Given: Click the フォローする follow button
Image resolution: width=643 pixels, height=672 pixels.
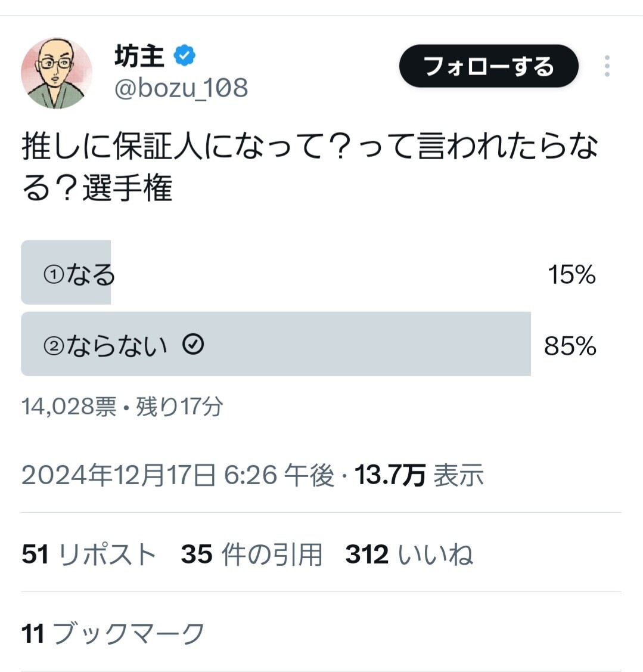Looking at the screenshot, I should (x=489, y=66).
